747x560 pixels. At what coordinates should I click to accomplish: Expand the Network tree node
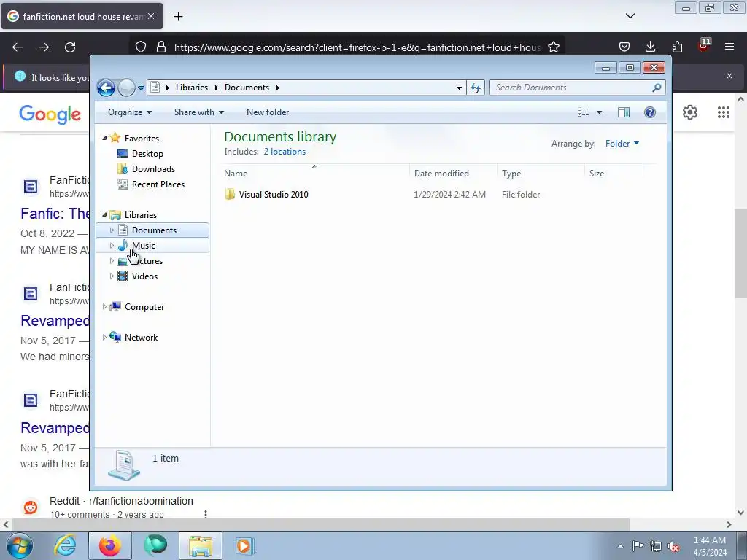(104, 337)
